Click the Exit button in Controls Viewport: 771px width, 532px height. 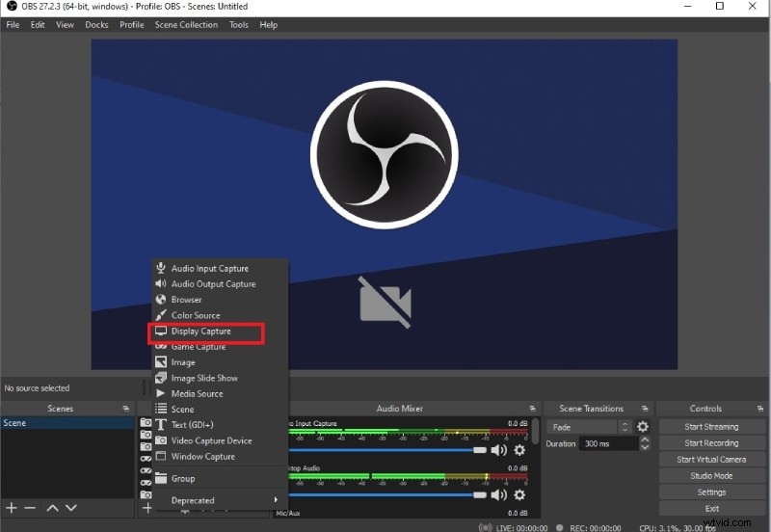click(x=711, y=509)
